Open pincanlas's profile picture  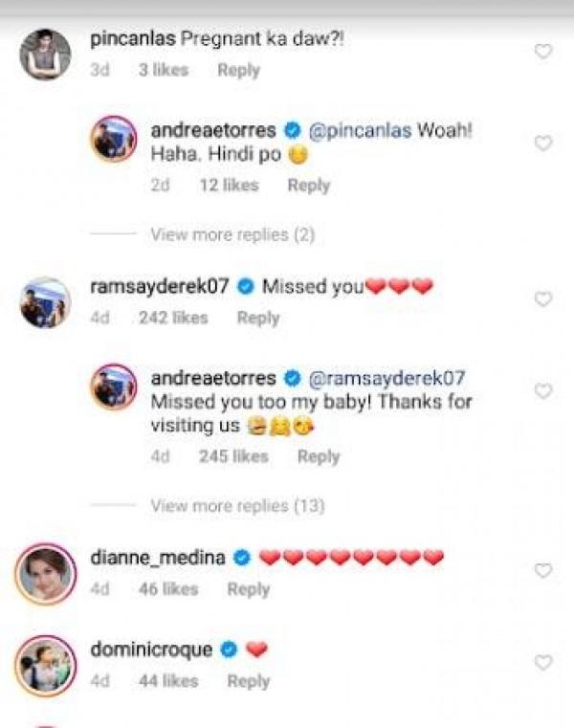pyautogui.click(x=45, y=55)
